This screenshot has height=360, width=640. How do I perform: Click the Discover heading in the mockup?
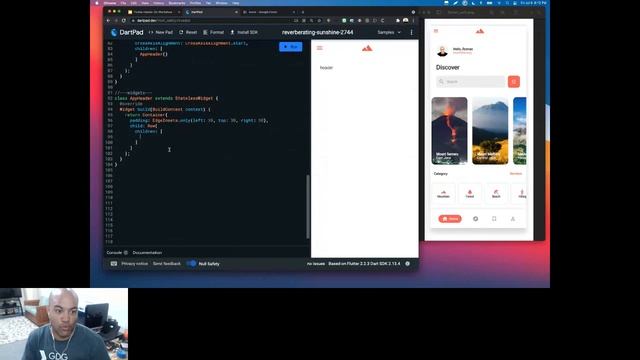pyautogui.click(x=448, y=67)
